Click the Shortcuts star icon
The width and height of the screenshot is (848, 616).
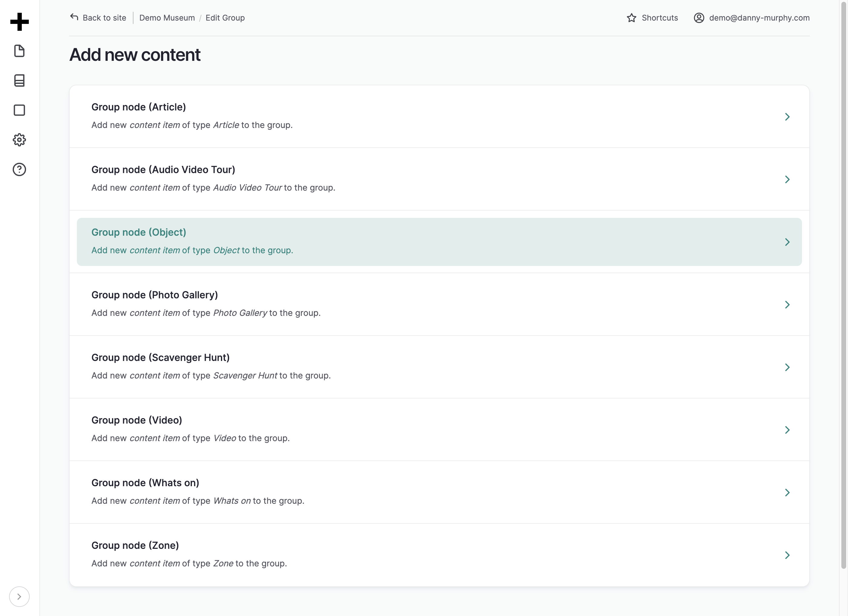[x=632, y=18]
